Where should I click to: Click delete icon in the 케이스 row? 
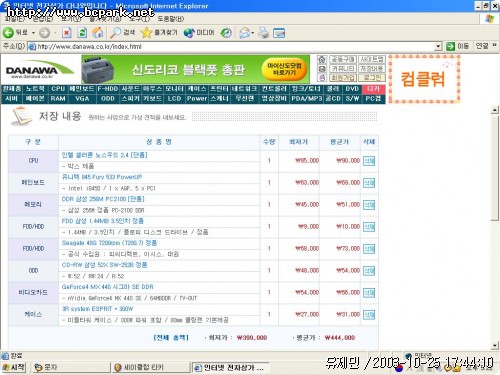[x=369, y=315]
